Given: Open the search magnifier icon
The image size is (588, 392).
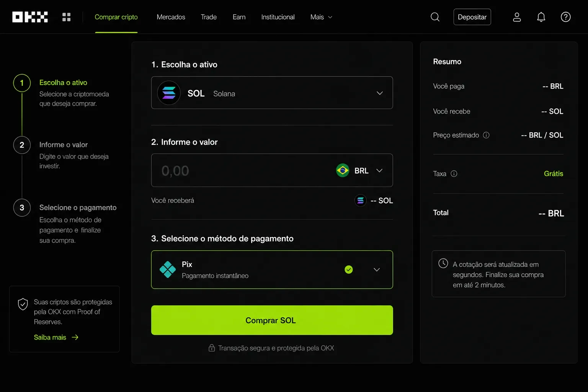Looking at the screenshot, I should [435, 17].
